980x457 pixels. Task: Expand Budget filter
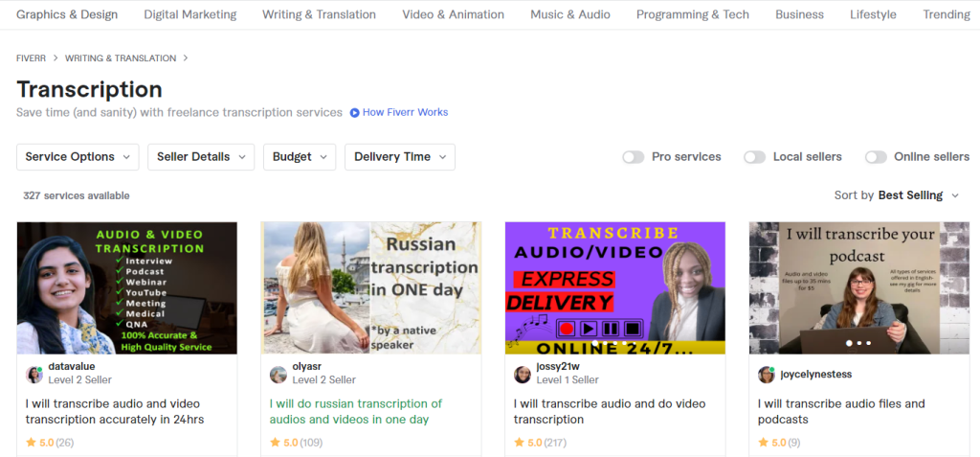pyautogui.click(x=300, y=157)
